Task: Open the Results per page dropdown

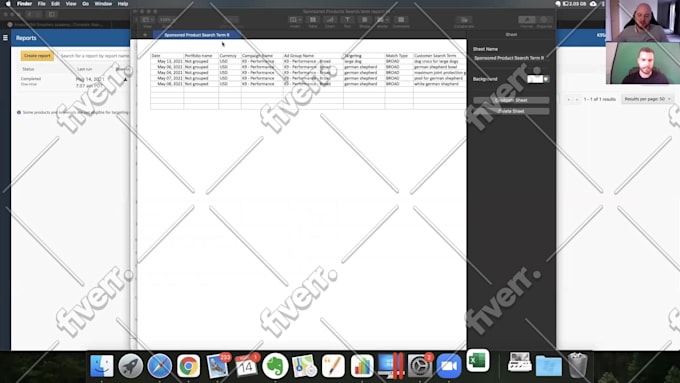Action: click(647, 99)
